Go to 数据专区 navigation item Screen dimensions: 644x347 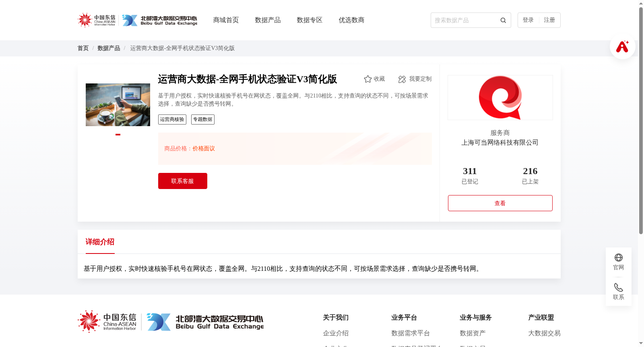click(310, 20)
